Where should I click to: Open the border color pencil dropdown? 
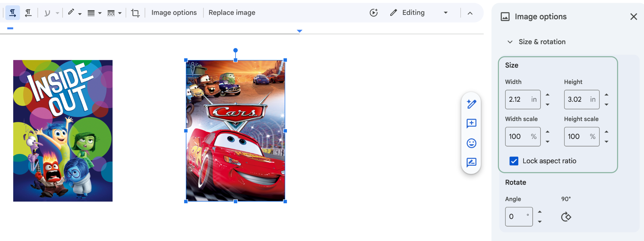click(x=75, y=13)
